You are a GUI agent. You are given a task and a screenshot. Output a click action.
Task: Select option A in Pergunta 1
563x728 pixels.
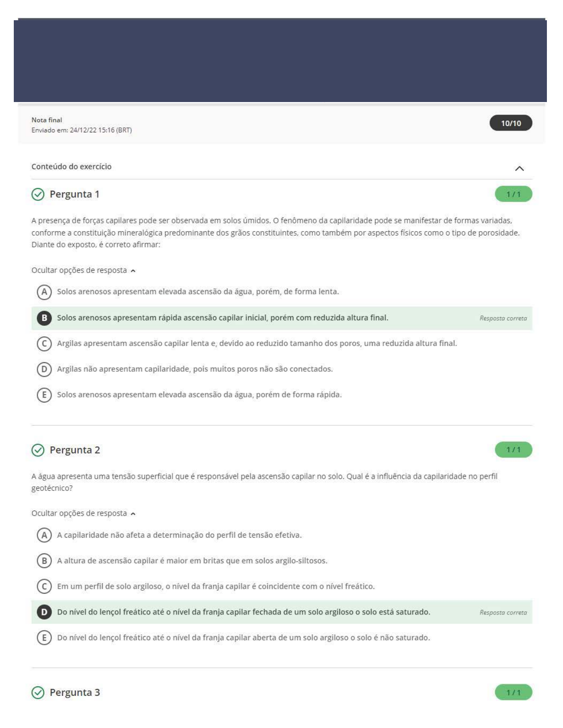pos(44,292)
